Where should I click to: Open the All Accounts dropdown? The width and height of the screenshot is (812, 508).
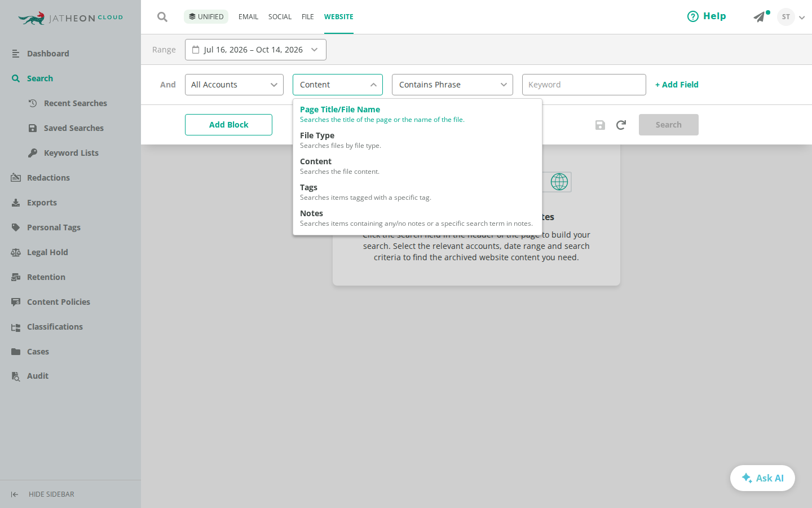(234, 85)
